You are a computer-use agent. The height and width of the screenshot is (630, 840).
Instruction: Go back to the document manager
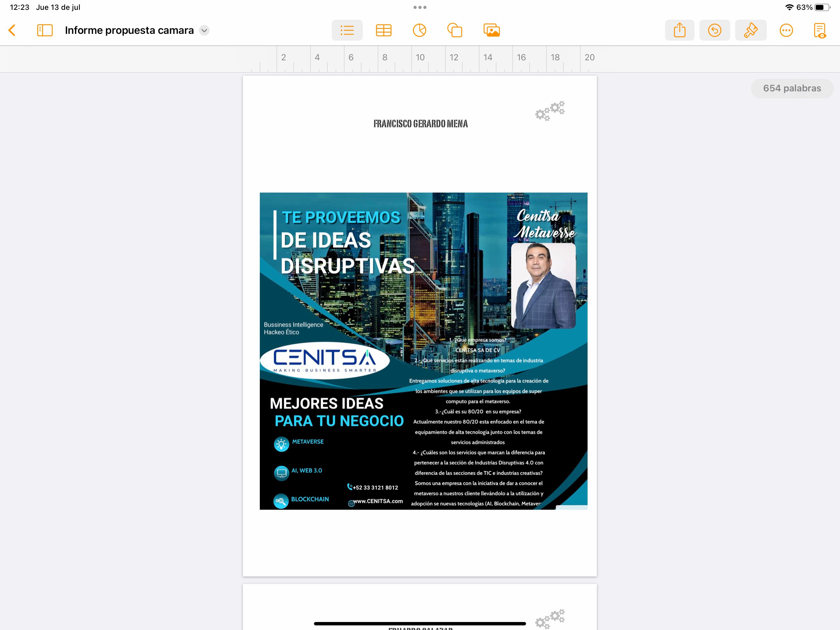[x=12, y=30]
